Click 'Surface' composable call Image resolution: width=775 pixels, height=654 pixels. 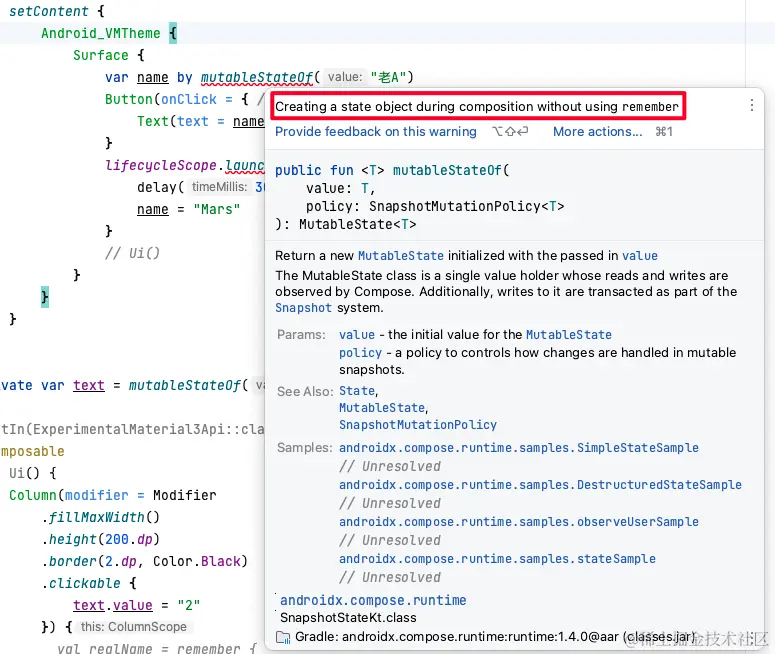coord(101,55)
